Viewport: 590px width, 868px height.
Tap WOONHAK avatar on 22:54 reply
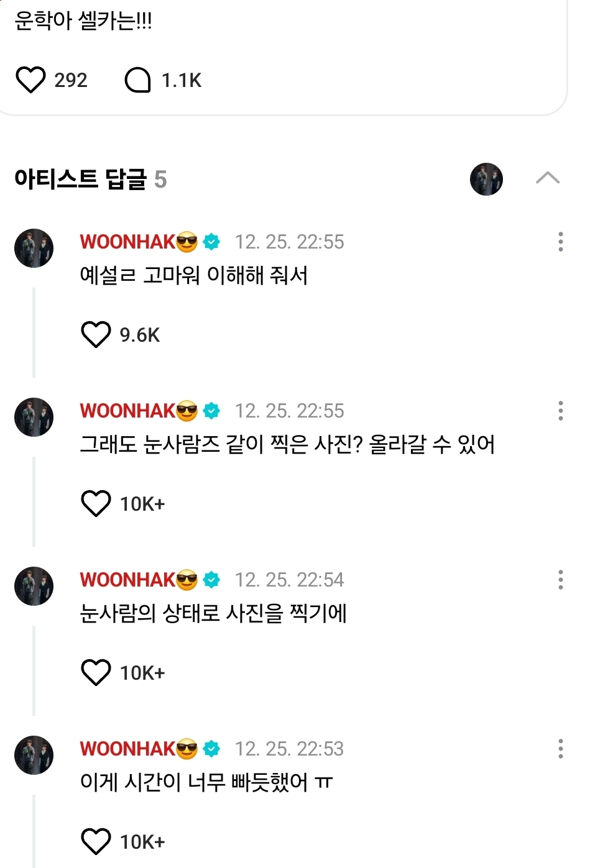(x=34, y=587)
